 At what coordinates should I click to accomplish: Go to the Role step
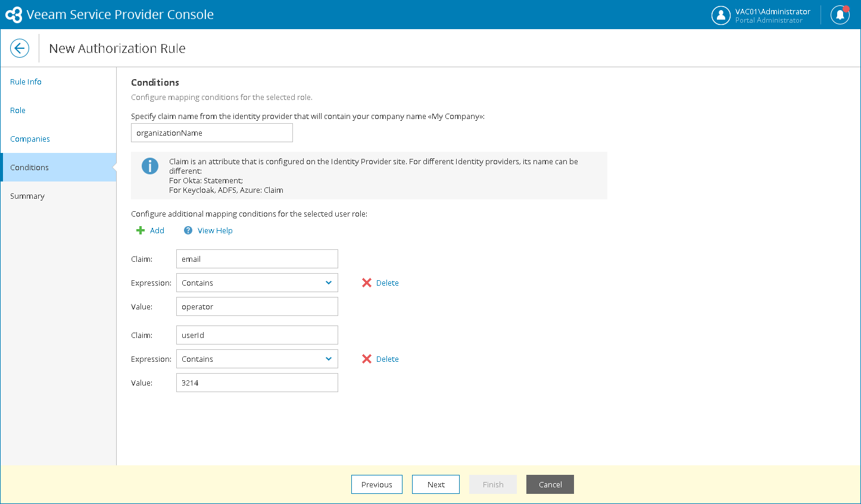coord(18,110)
